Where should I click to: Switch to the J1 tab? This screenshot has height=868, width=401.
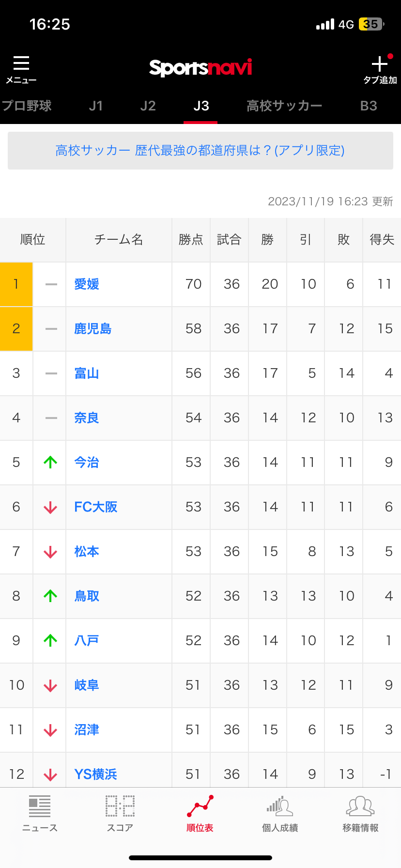(x=96, y=106)
